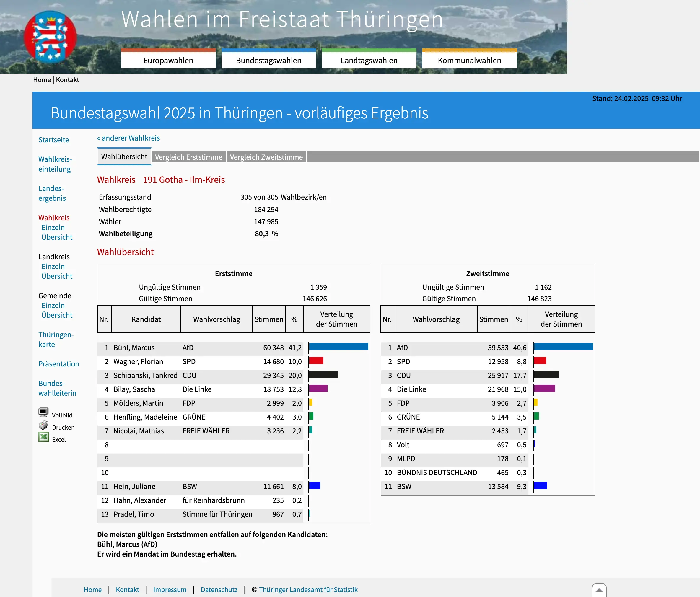Click the anderer Wahlkreis back link

pyautogui.click(x=128, y=138)
